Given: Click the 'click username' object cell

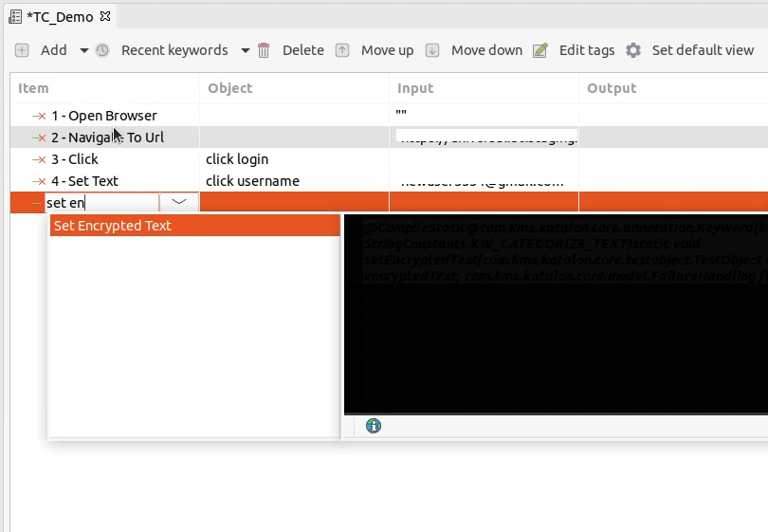Looking at the screenshot, I should (294, 181).
